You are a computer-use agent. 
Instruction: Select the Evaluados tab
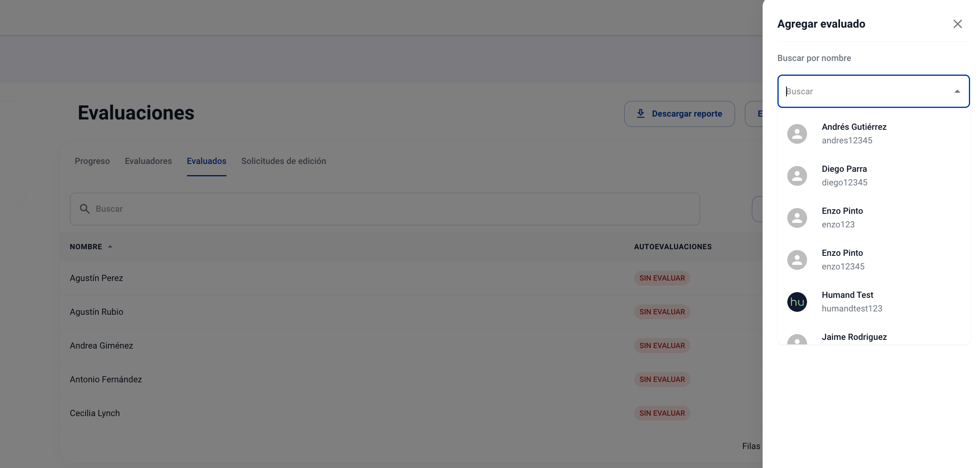[207, 161]
